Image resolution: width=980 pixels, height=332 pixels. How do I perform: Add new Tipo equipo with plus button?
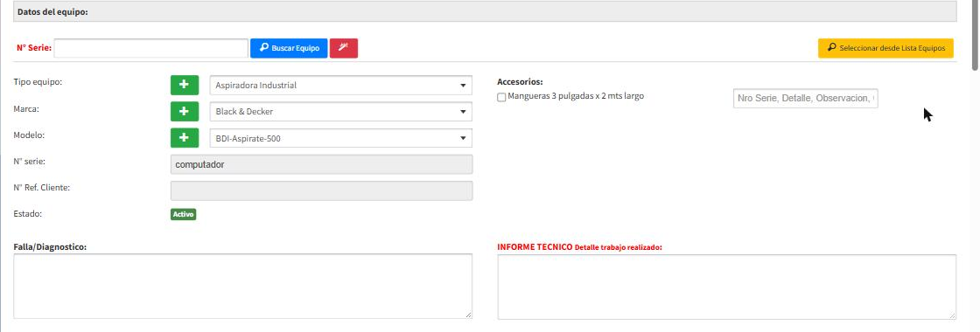(185, 85)
